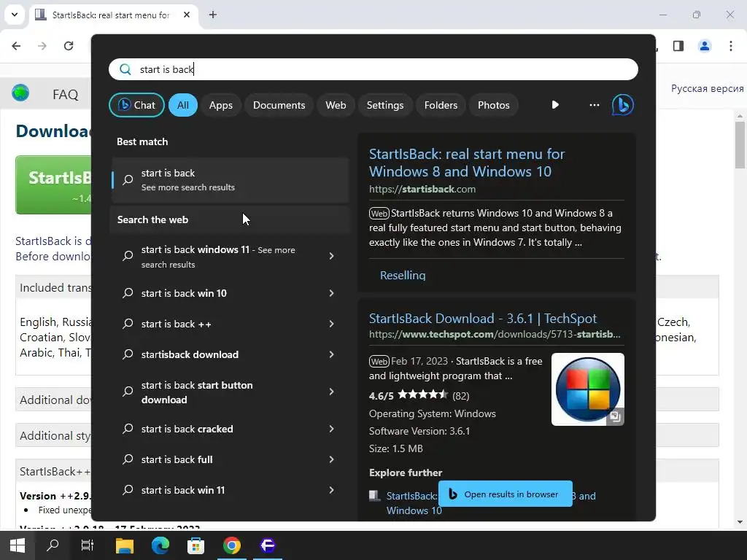Open StartIsBack real start menu result title
Image resolution: width=747 pixels, height=560 pixels.
(467, 163)
